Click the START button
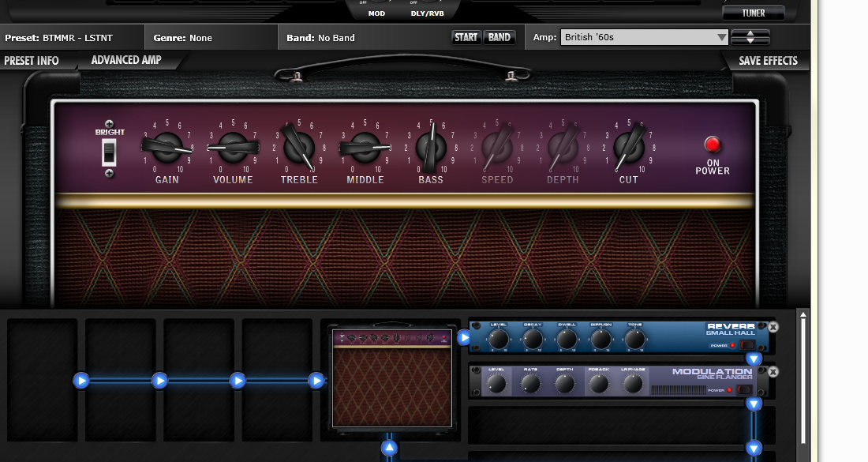Screen dimensions: 868x462 (x=466, y=37)
